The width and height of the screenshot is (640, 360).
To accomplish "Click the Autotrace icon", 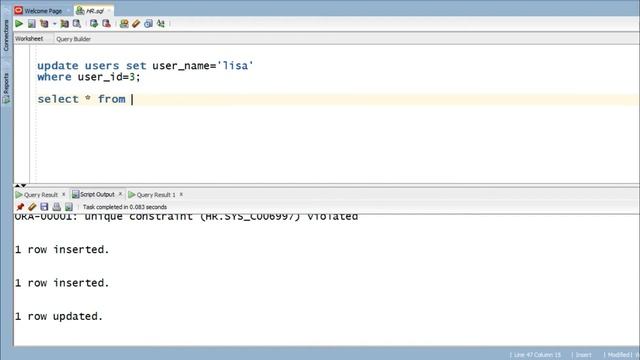I will pyautogui.click(x=64, y=24).
